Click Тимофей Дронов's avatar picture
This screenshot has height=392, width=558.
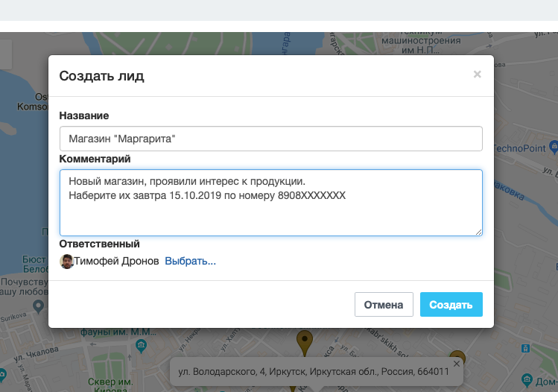[x=67, y=262]
